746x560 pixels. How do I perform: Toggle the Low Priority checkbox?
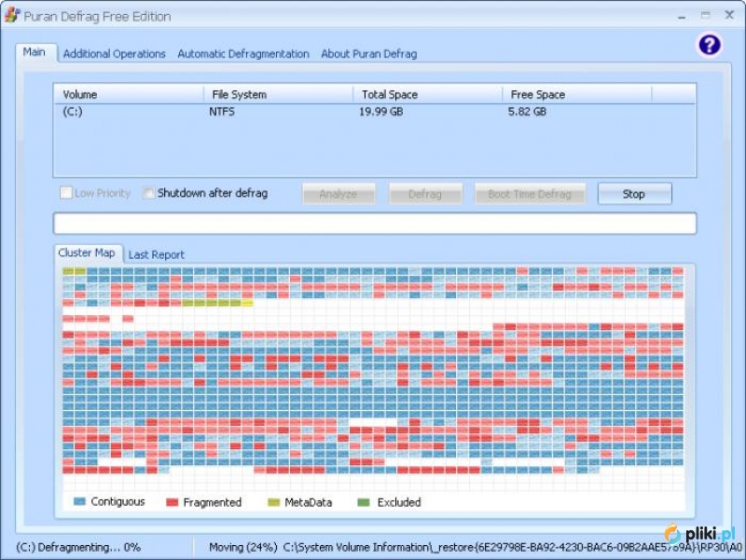(66, 193)
